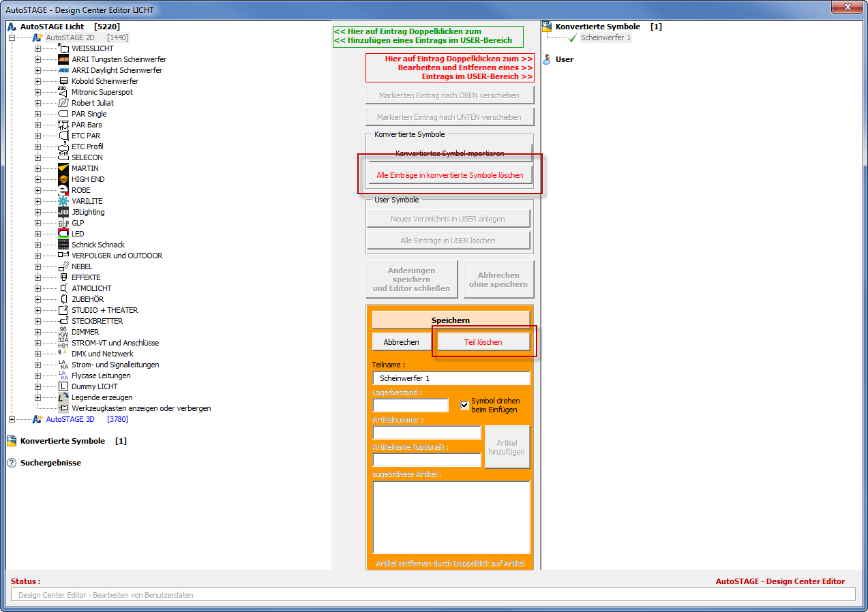868x612 pixels.
Task: Select 'Werkzeugkasten anzeigen oder verbergen' entry
Action: [141, 408]
